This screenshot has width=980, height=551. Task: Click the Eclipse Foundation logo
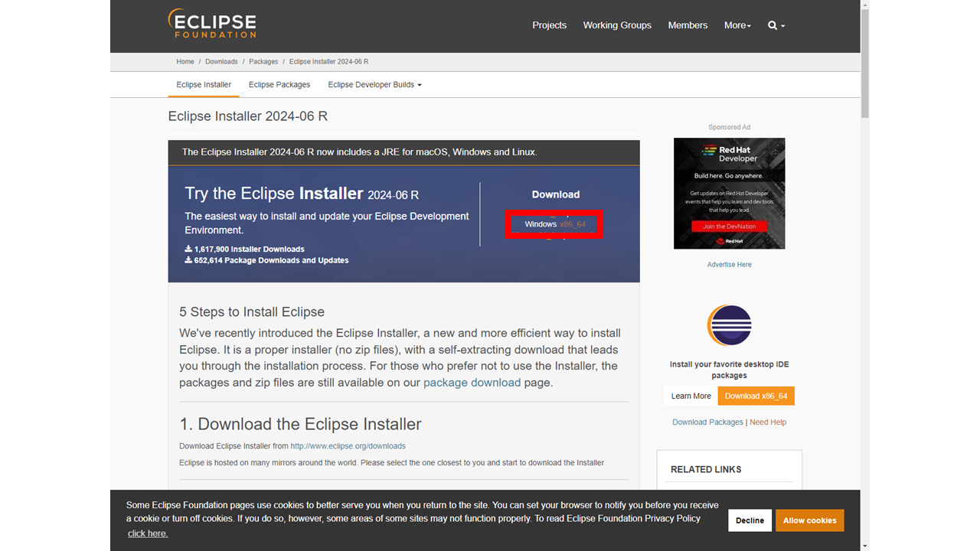(212, 24)
